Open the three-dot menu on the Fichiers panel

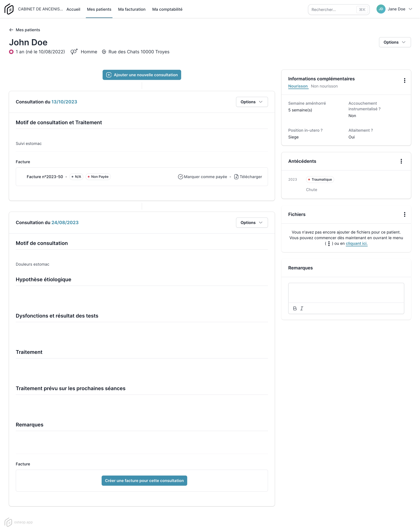[405, 214]
